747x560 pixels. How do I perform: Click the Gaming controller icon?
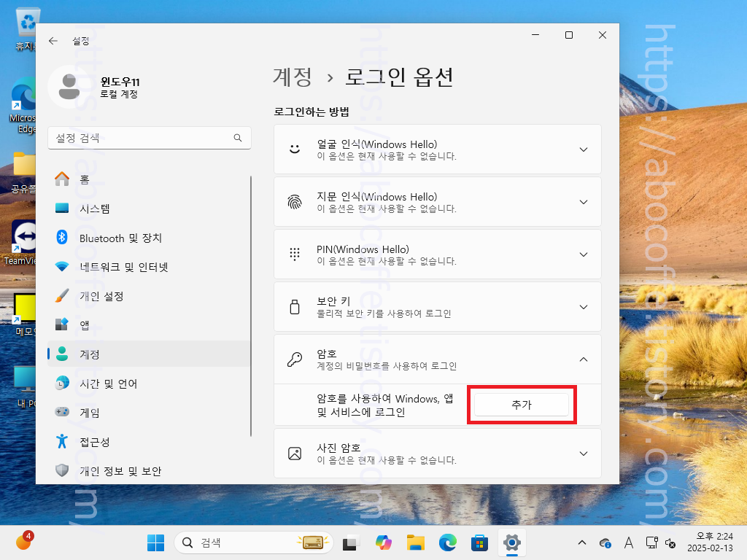[x=62, y=412]
